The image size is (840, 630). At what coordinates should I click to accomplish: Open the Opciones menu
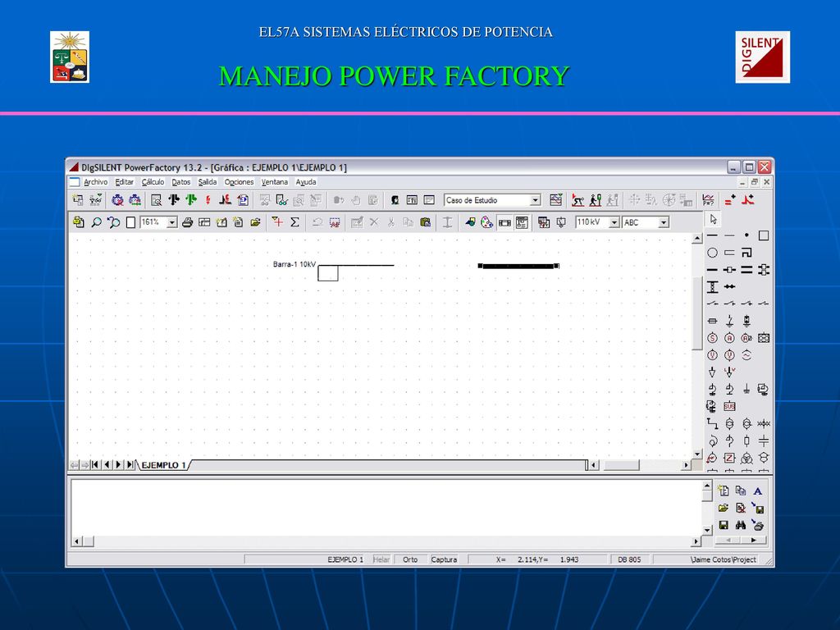pyautogui.click(x=239, y=182)
